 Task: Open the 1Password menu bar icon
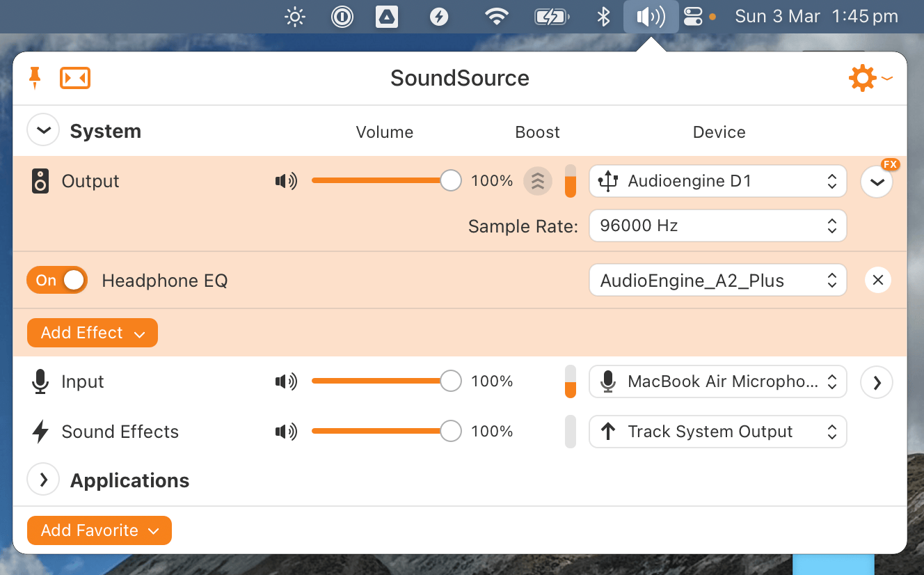click(342, 17)
